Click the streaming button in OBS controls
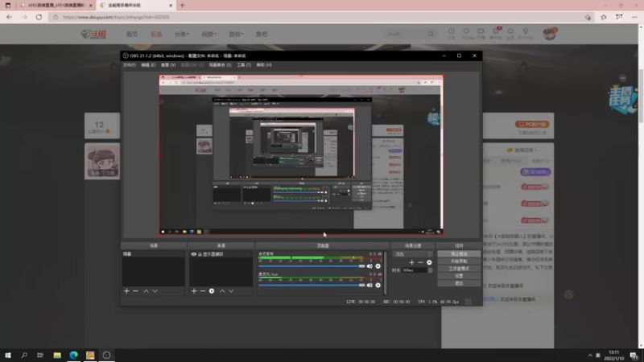The height and width of the screenshot is (362, 644). (459, 254)
